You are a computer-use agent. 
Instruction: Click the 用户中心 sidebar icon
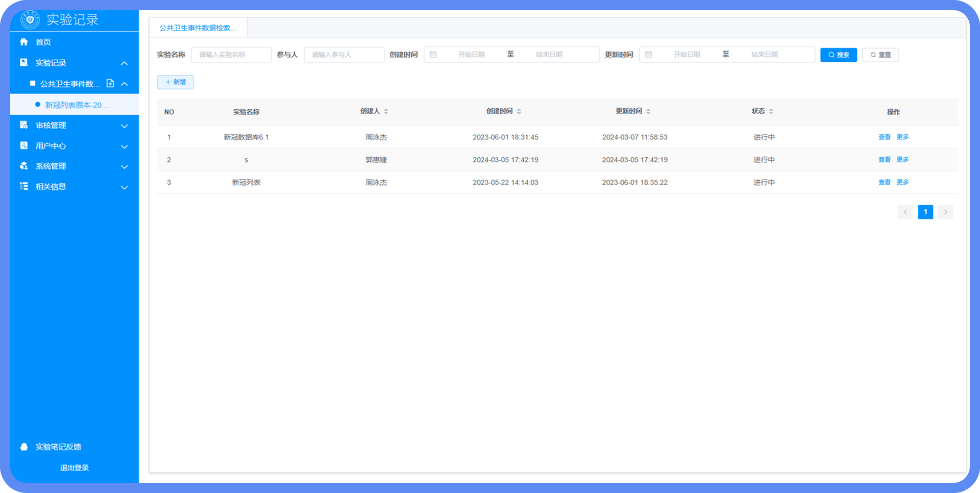24,145
